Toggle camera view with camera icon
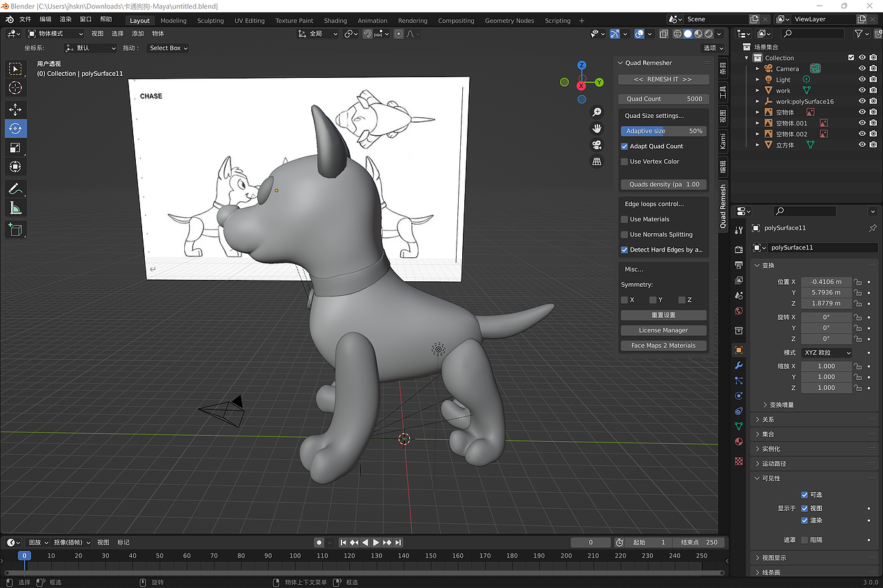The width and height of the screenshot is (883, 588). 597,145
